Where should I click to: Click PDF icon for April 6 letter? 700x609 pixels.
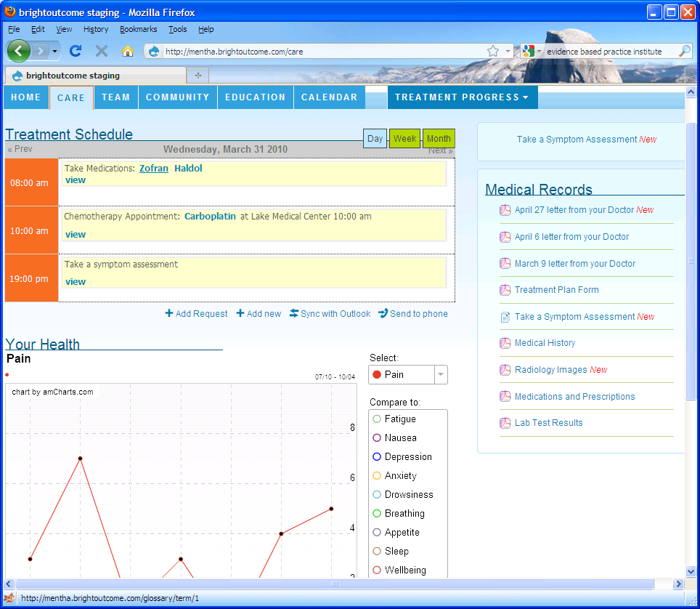[505, 237]
